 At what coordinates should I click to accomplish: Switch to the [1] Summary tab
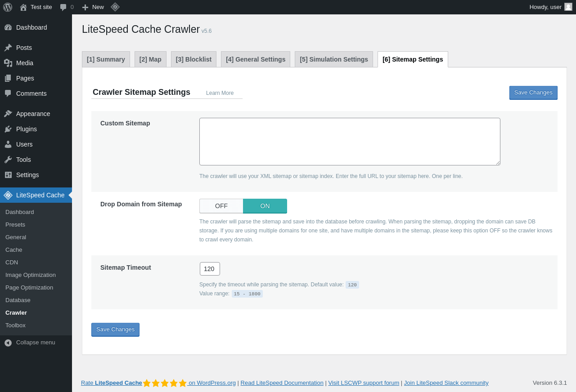pyautogui.click(x=106, y=59)
